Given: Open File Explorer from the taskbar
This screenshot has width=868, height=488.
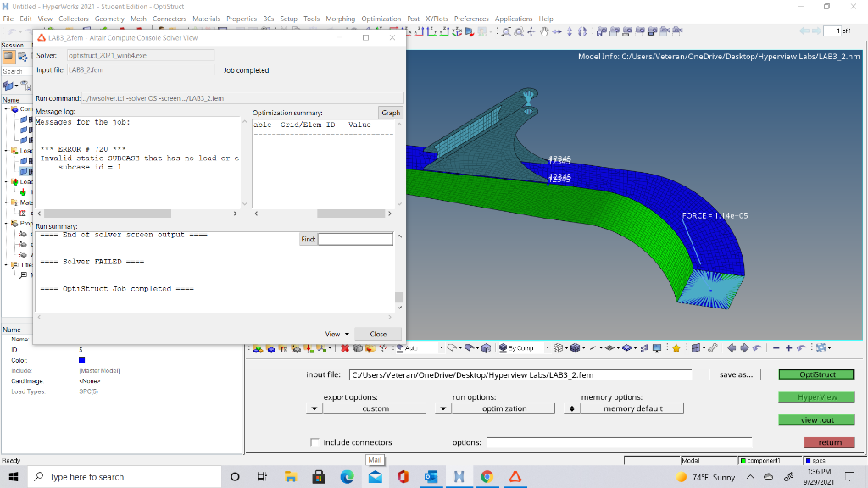Looking at the screenshot, I should click(x=290, y=476).
